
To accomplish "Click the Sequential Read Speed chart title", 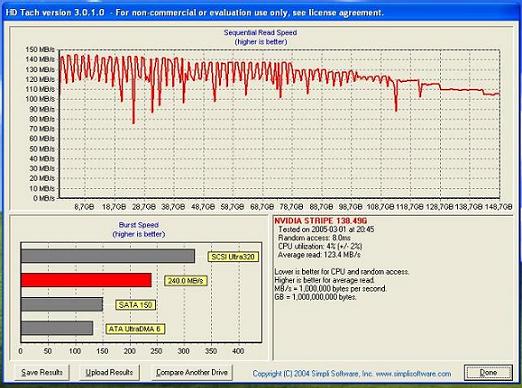I will coord(260,33).
